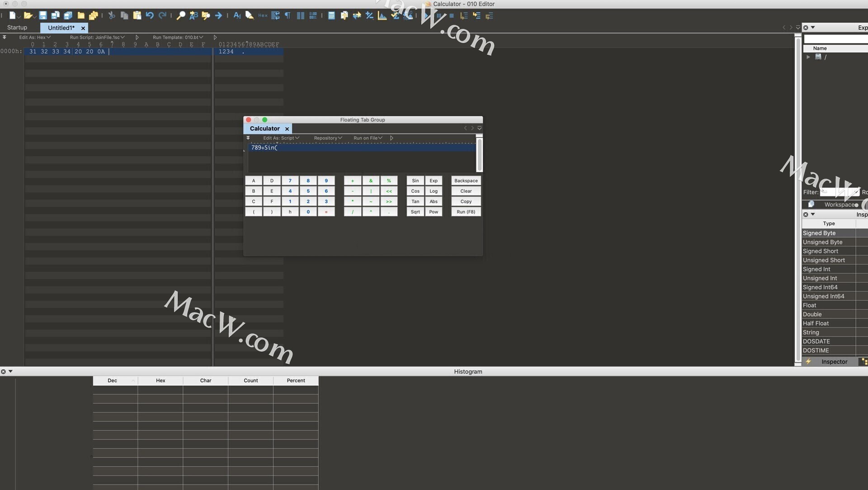
Task: Select Signed Byte inspector row
Action: pyautogui.click(x=835, y=233)
